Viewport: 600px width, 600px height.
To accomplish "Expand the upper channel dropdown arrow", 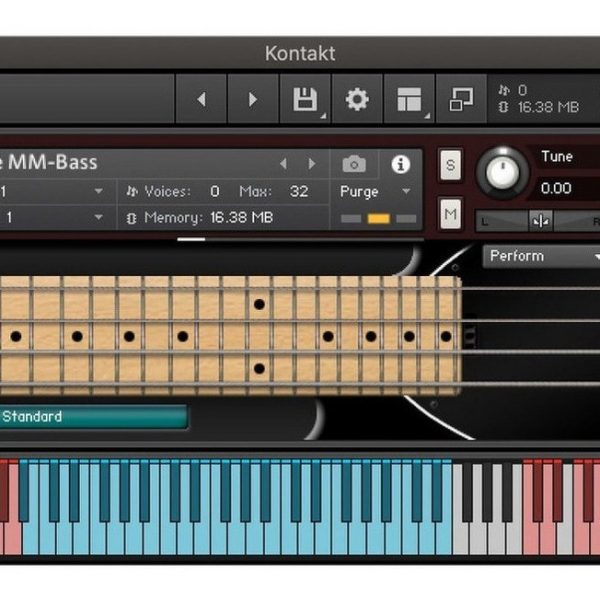I will click(x=98, y=191).
